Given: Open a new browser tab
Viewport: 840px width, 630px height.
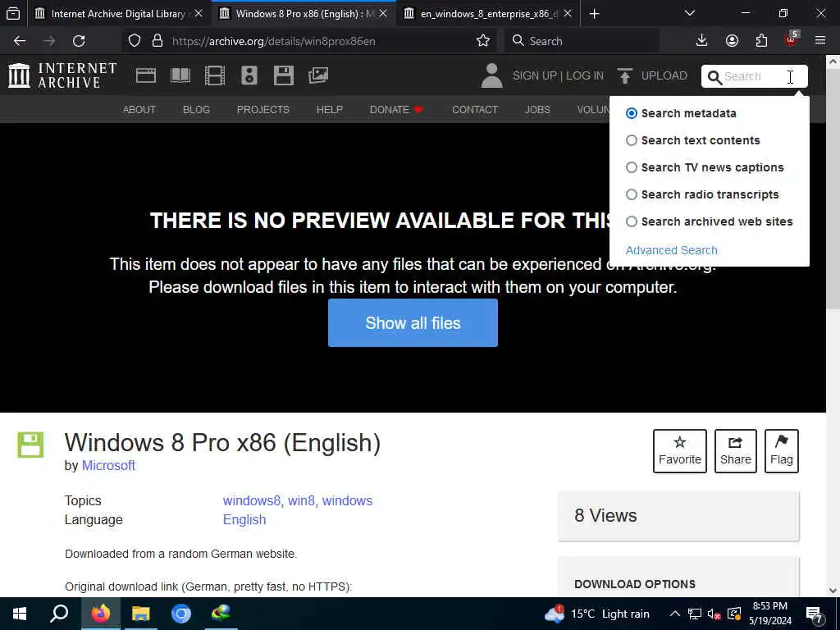Looking at the screenshot, I should [x=594, y=14].
